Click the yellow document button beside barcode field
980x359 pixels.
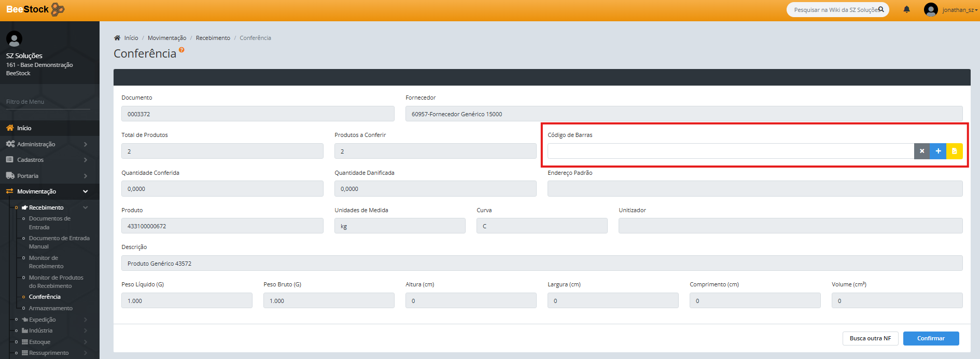(x=955, y=151)
